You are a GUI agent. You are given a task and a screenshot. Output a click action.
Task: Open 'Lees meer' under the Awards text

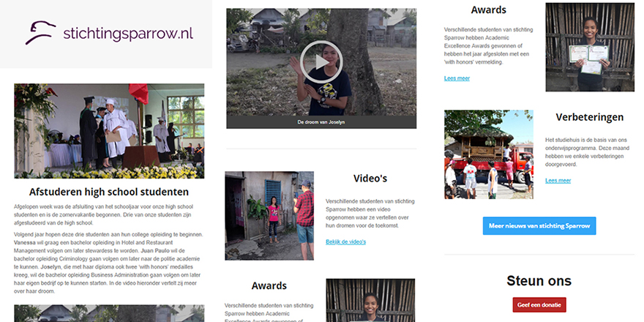(457, 78)
